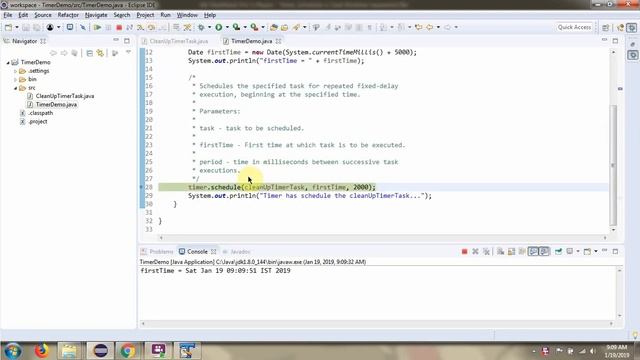Select the Console tab
Viewport: 640px width, 360px height.
click(198, 251)
